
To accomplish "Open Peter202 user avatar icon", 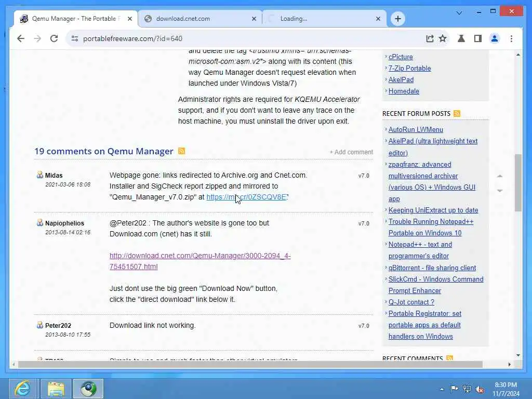I will 39,325.
